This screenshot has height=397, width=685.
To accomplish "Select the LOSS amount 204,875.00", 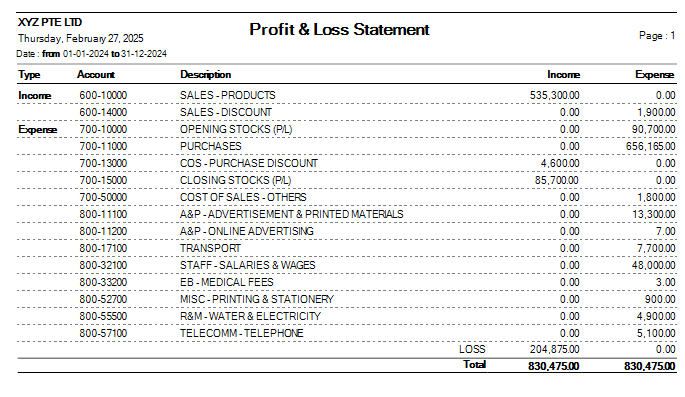I will (x=554, y=349).
